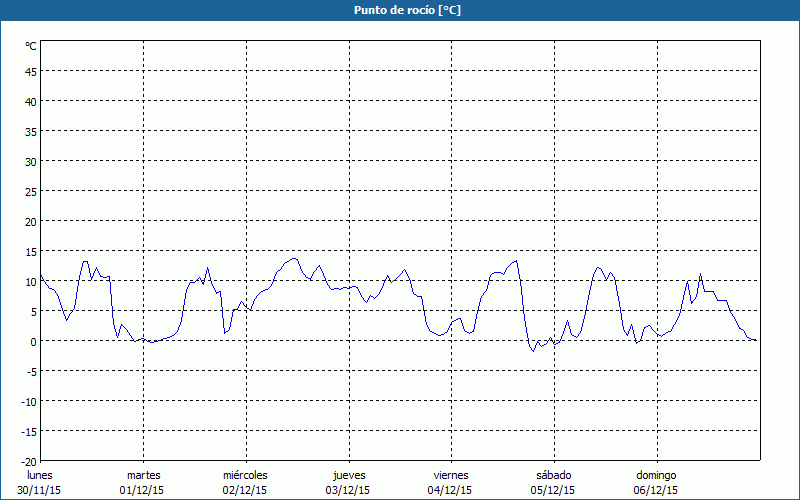Click the 'martes' day label
The image size is (800, 500).
click(x=143, y=475)
